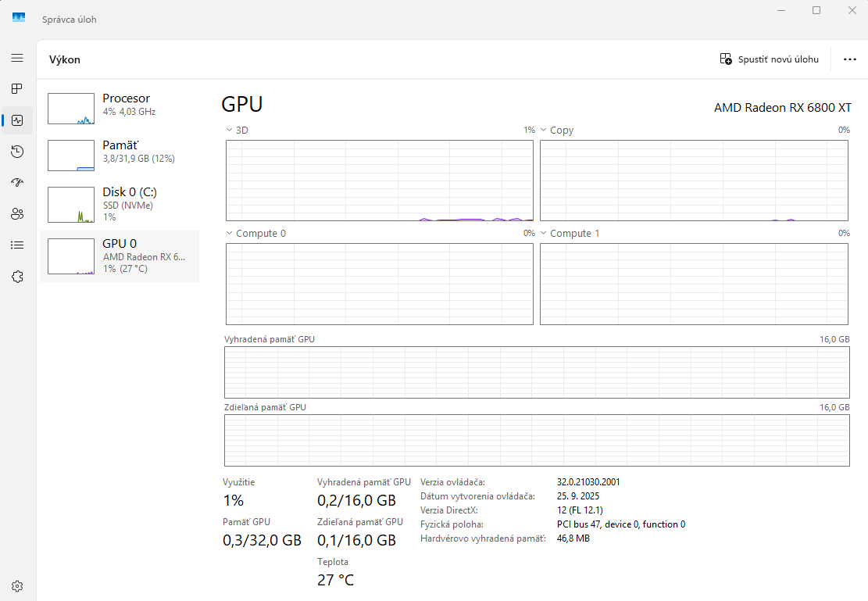Select GPU 0 in the performance list
The height and width of the screenshot is (601, 868).
120,256
